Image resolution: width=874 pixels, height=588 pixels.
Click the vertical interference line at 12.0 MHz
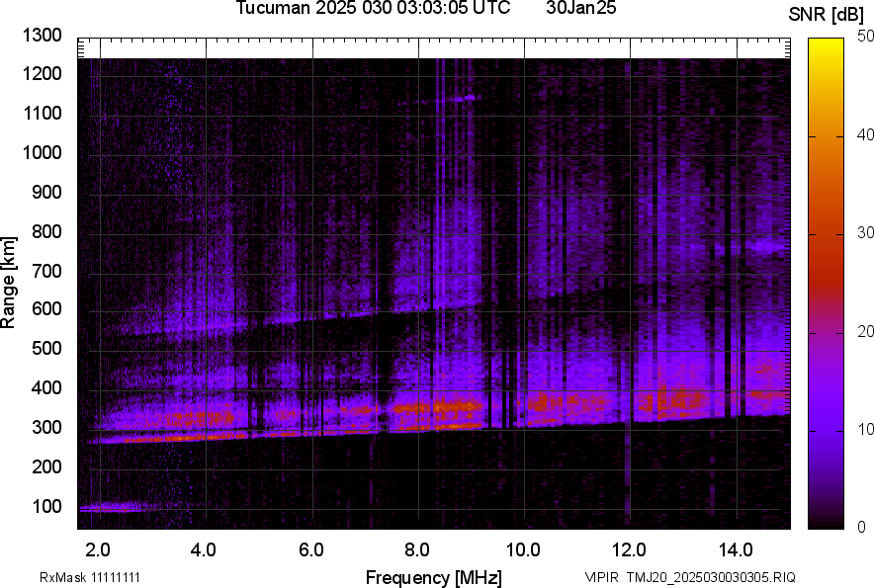[628, 296]
